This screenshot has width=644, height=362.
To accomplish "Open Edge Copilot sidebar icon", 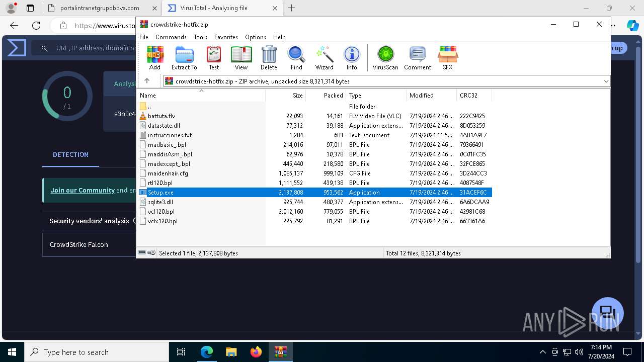I will pos(632,26).
